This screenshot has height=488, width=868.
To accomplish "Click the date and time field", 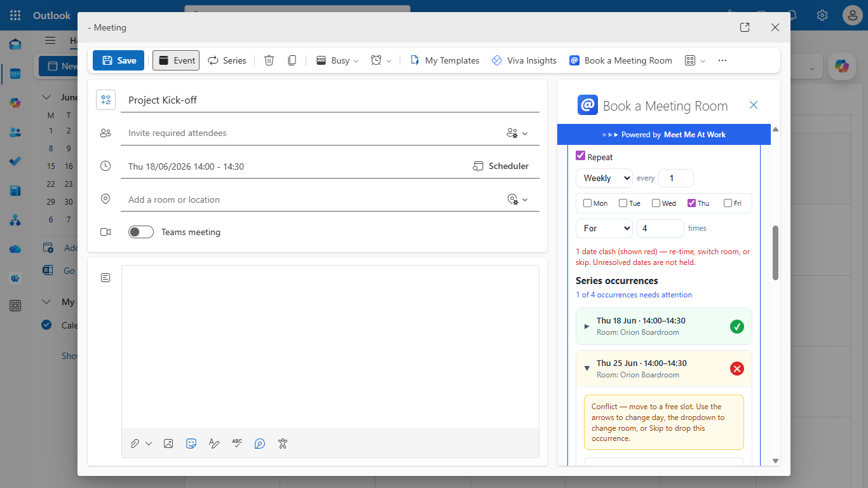I will coord(292,166).
